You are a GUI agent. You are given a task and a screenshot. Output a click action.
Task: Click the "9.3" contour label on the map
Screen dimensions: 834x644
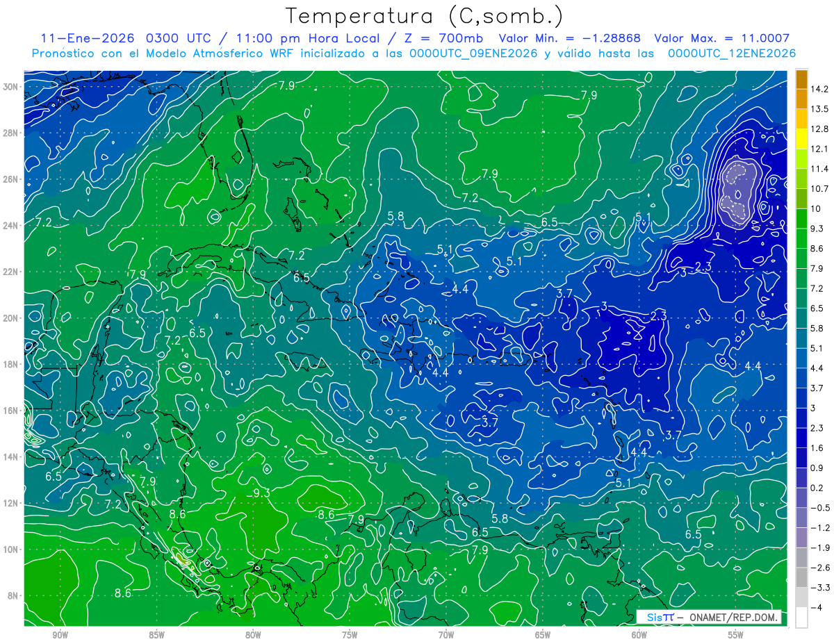coord(262,493)
